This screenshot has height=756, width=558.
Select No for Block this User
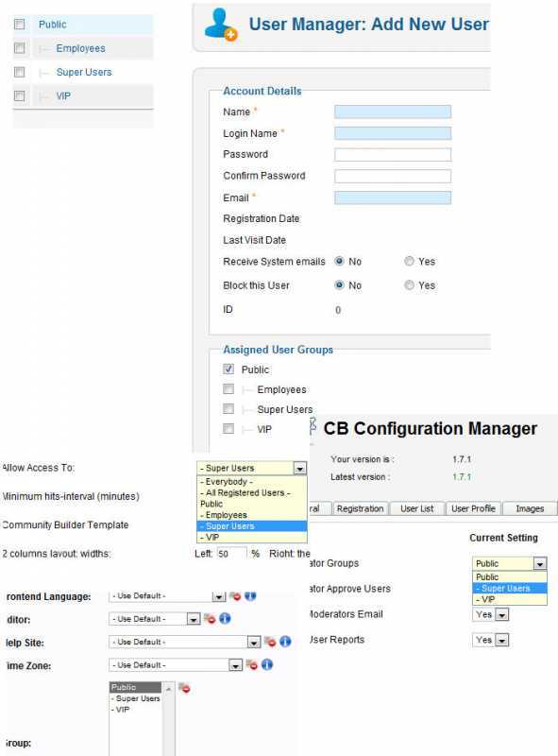(x=339, y=285)
